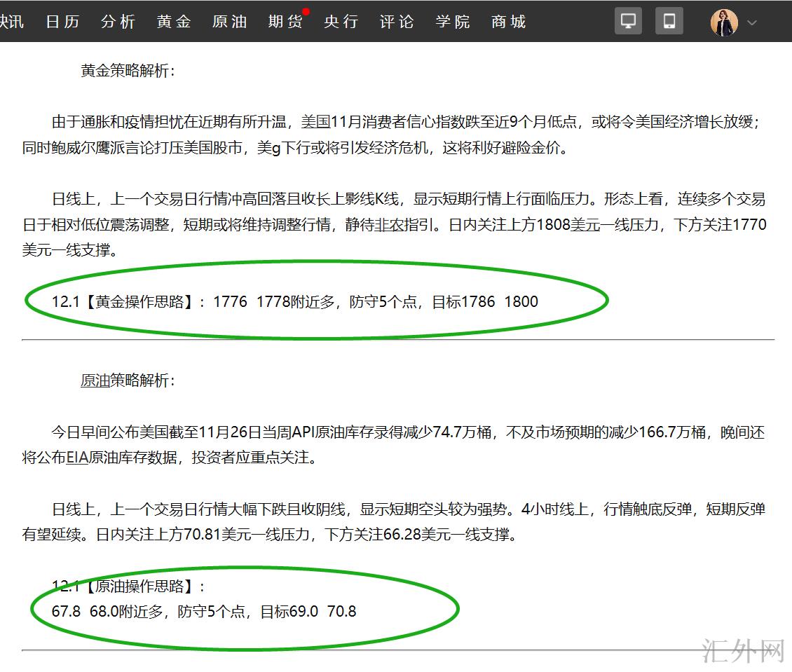Viewport: 792px width, 672px height.
Task: Open the 商城 navigation item
Action: coord(508,22)
